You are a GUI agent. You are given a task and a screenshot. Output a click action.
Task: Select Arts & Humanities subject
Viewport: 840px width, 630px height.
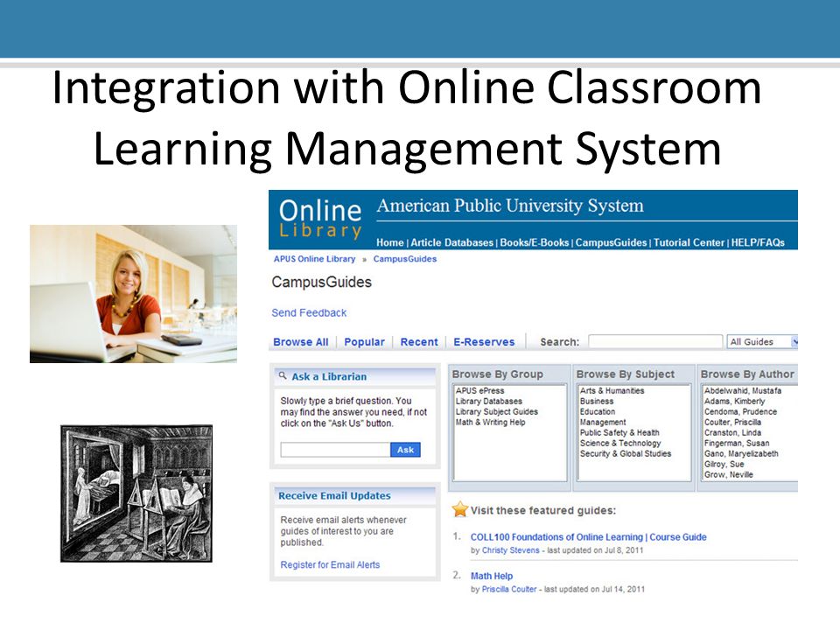click(x=612, y=390)
